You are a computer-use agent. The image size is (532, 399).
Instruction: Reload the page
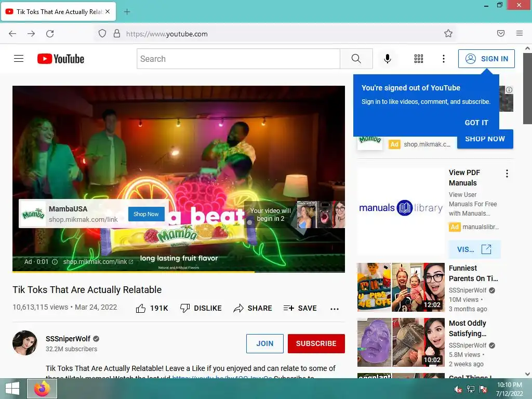[50, 34]
